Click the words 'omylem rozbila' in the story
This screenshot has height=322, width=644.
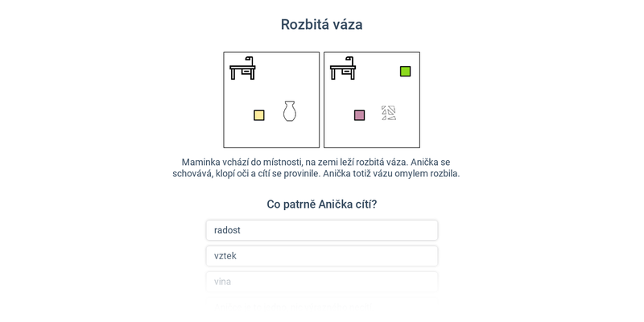427,173
